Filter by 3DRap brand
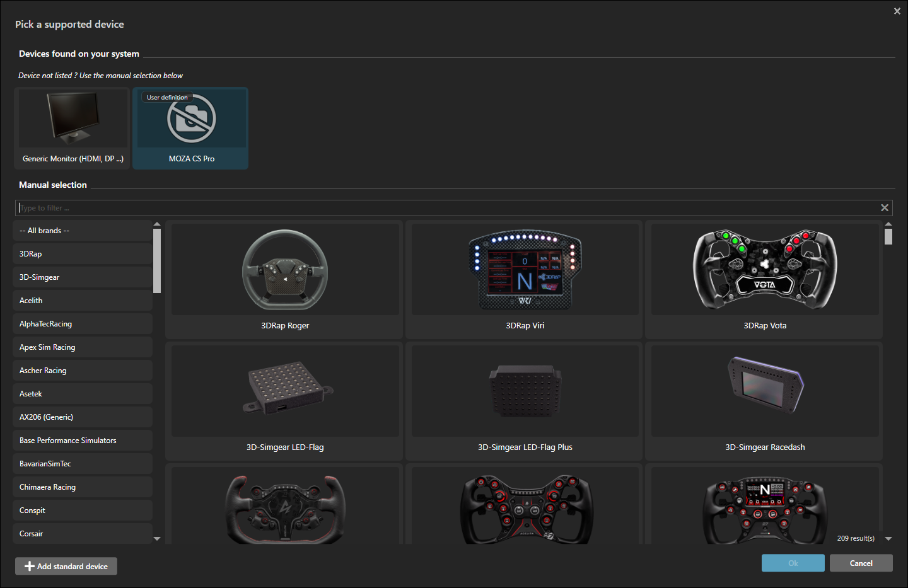This screenshot has width=908, height=588. click(x=83, y=254)
